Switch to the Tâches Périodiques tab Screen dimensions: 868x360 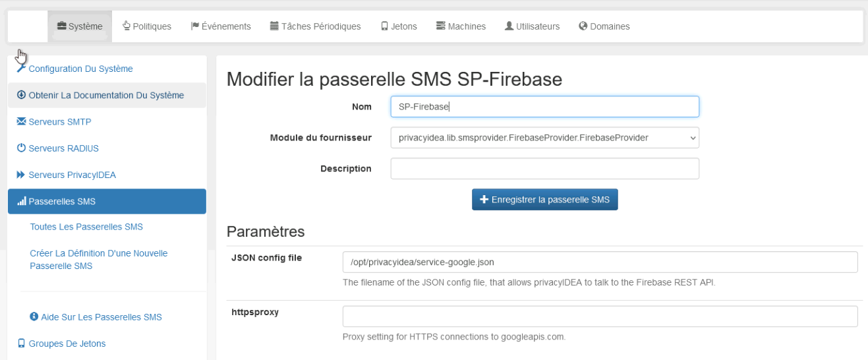pos(315,26)
